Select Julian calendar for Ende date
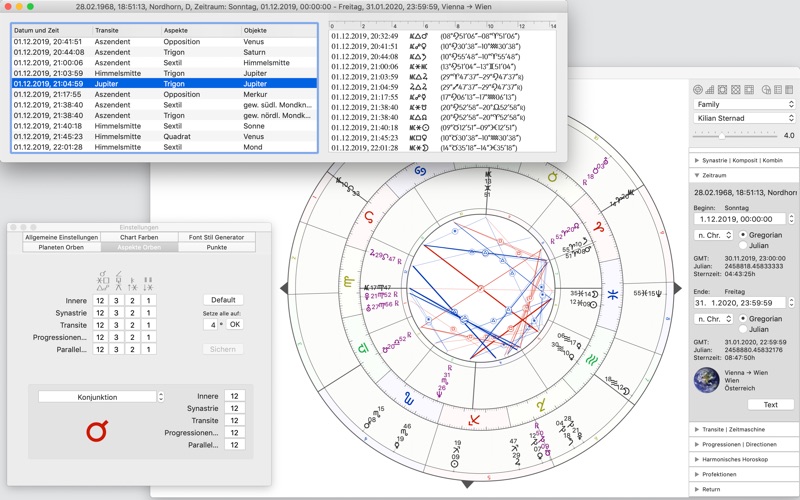 [x=744, y=329]
